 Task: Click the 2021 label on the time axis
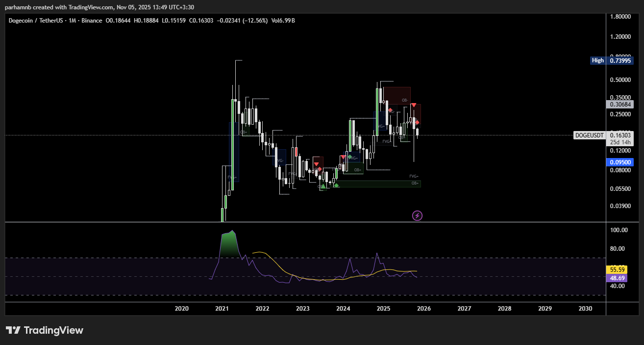(222, 309)
